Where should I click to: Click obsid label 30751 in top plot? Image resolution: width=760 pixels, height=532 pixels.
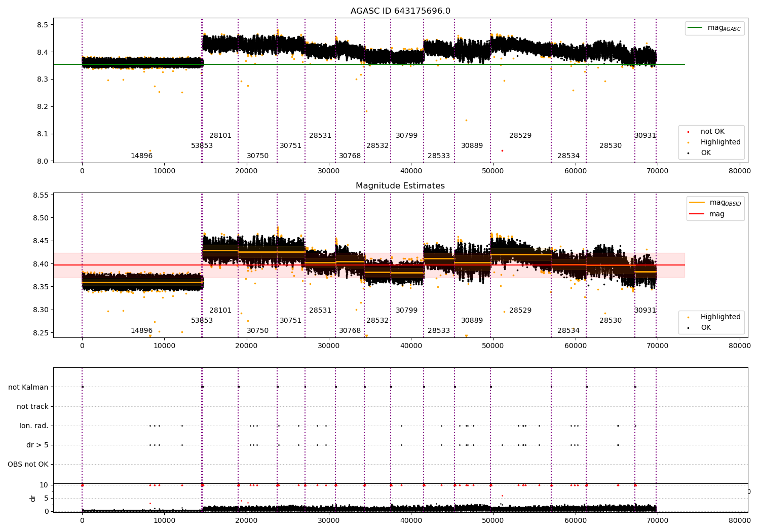pos(290,146)
